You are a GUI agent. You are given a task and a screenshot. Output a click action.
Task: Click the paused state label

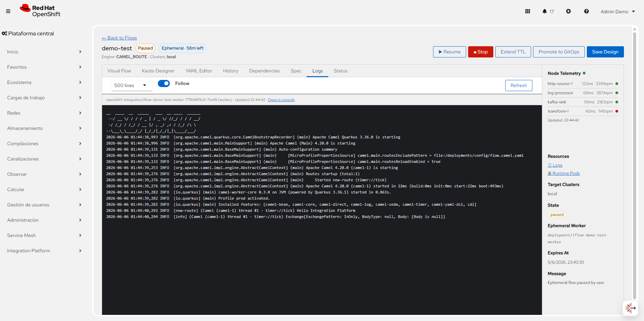557,215
